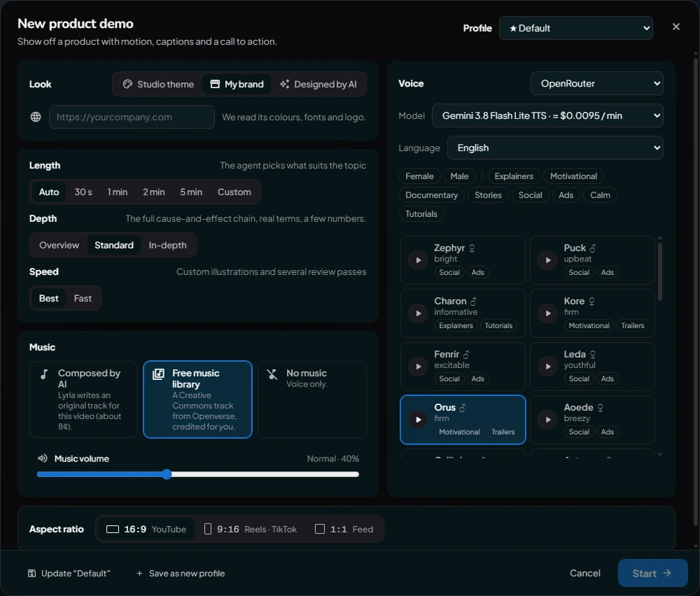Image resolution: width=700 pixels, height=596 pixels.
Task: Switch Look to the Studio theme tab
Action: [158, 84]
